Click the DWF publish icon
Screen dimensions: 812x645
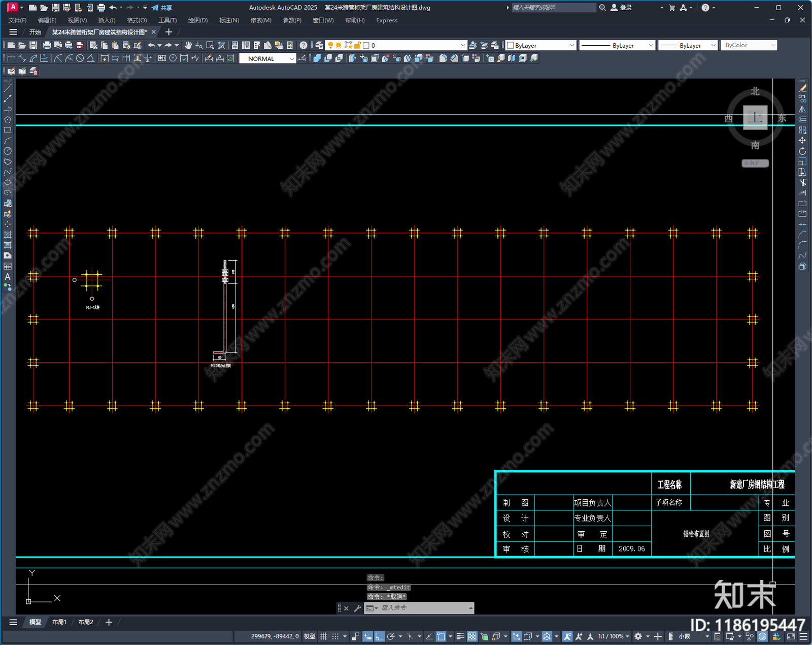(80, 45)
